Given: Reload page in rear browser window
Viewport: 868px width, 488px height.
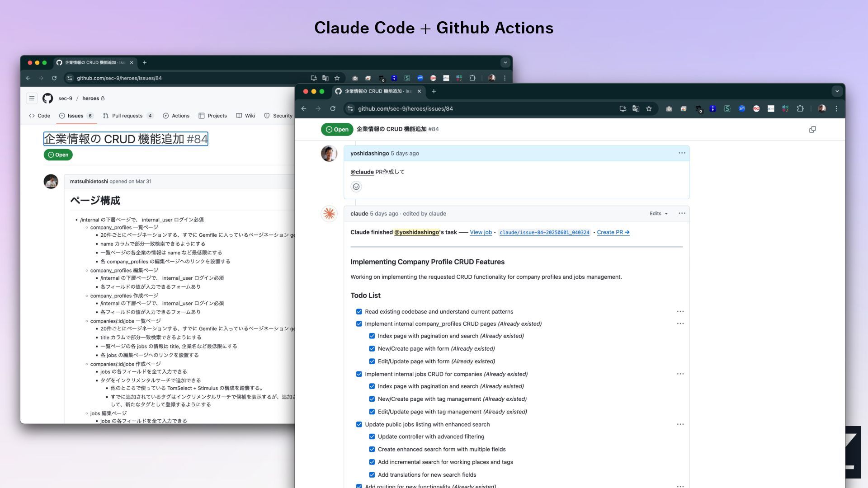Looking at the screenshot, I should tap(54, 78).
